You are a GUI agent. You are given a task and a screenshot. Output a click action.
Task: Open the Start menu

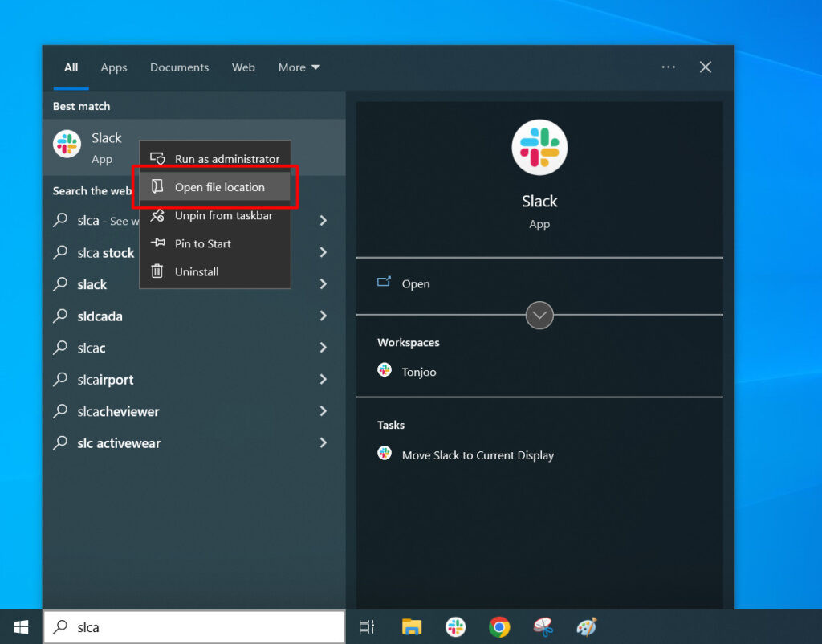[x=22, y=626]
